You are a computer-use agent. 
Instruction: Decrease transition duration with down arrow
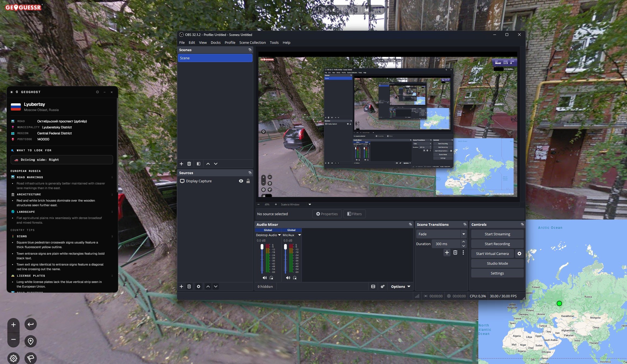[464, 246]
